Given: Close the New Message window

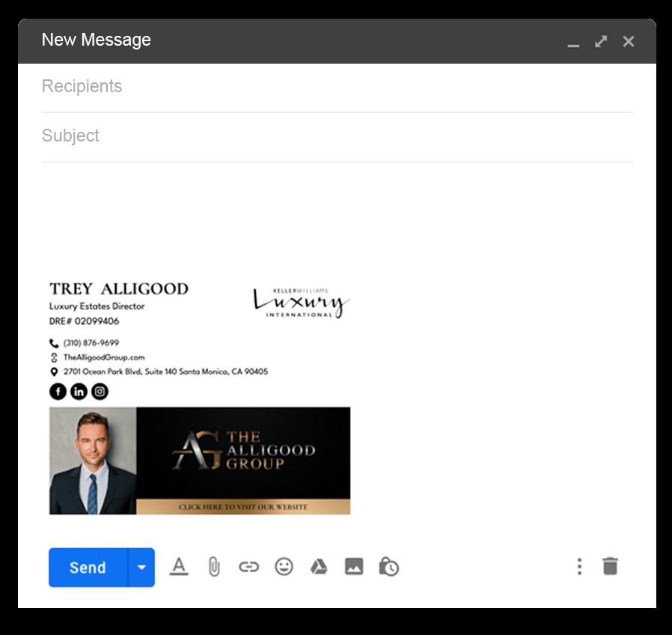Looking at the screenshot, I should [629, 42].
